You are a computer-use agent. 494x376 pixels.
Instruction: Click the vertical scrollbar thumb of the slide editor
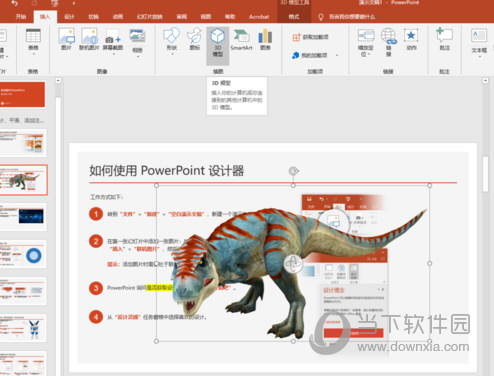485,174
